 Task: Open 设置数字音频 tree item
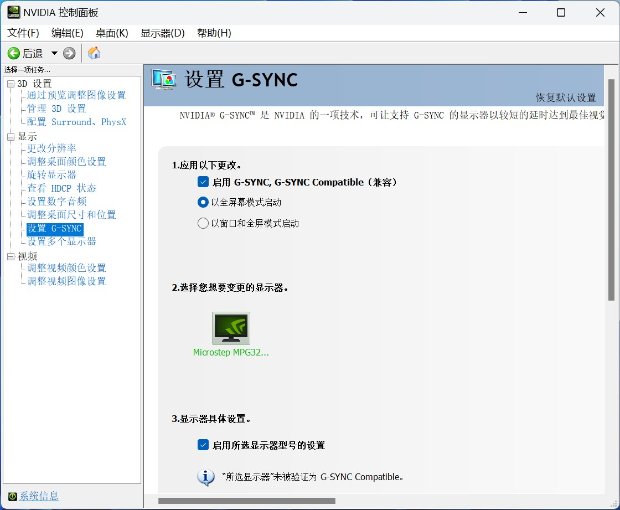point(57,202)
